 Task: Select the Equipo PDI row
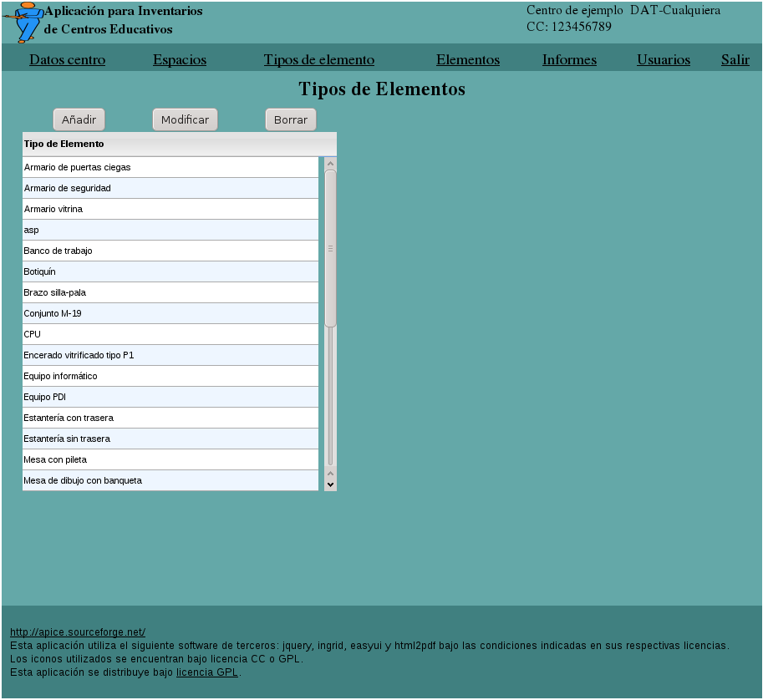170,398
